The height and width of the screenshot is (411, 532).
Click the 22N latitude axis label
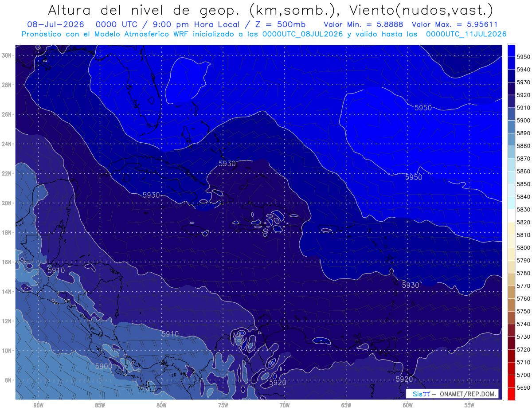click(x=7, y=173)
